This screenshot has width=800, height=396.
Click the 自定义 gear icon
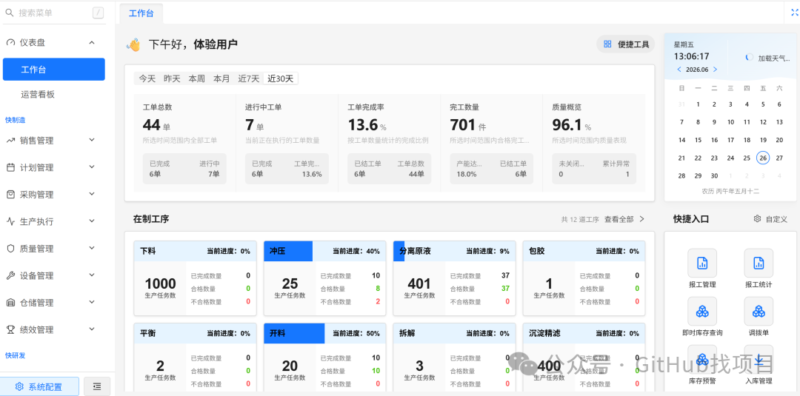point(758,219)
